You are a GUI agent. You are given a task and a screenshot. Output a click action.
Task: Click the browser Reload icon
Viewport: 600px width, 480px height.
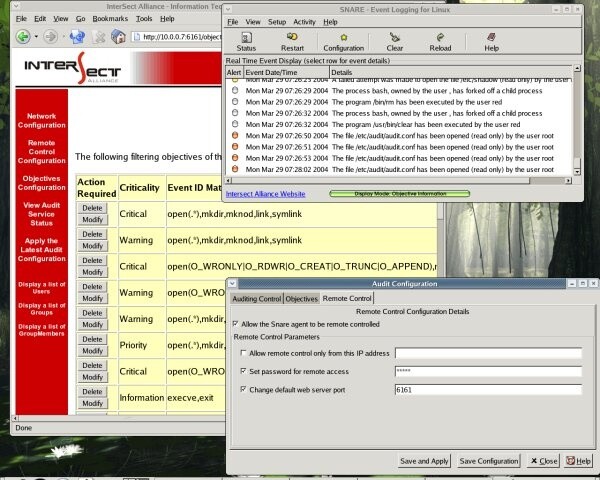(x=77, y=37)
